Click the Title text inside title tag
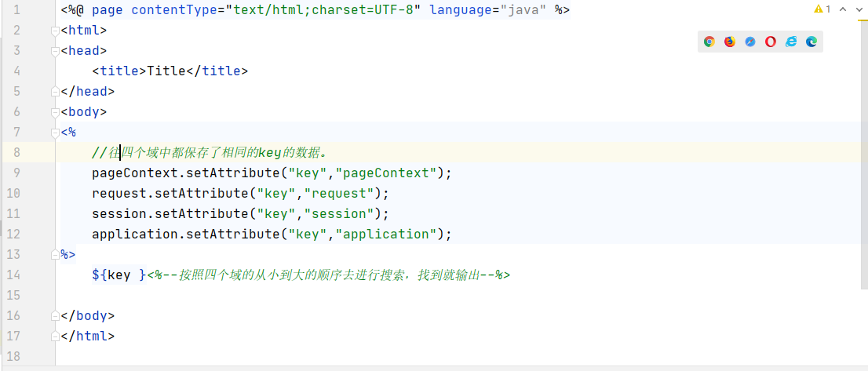Screen dimensions: 868x371 pos(166,71)
